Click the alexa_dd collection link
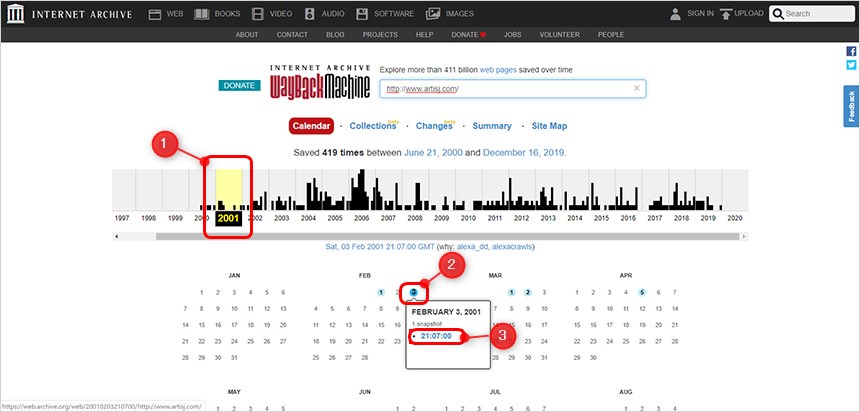Viewport: 860px width, 412px height. click(473, 247)
